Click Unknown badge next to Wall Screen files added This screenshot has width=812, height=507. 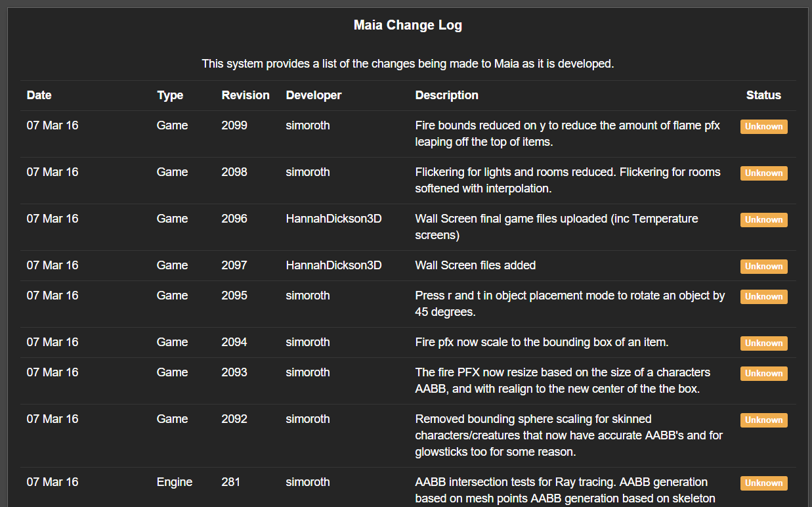pos(763,267)
